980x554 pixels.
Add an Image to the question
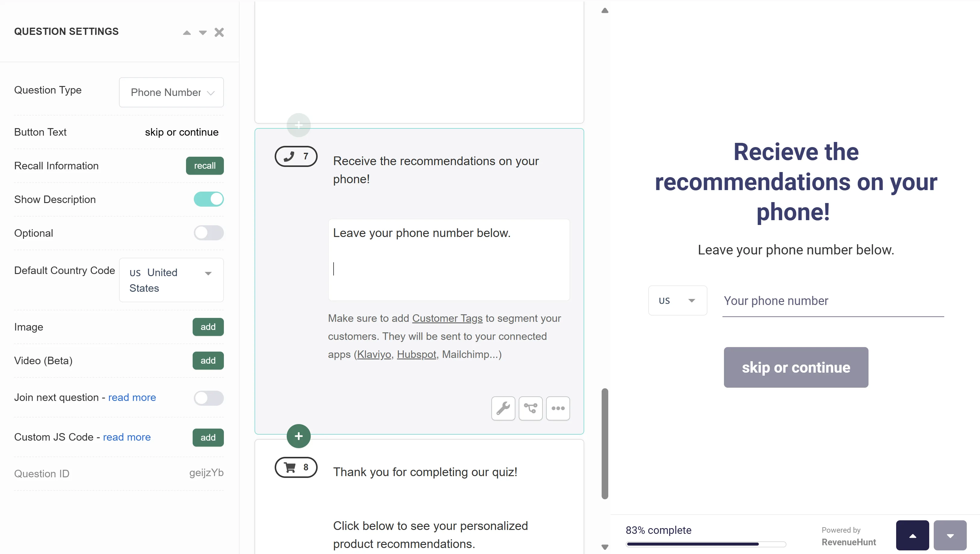point(208,327)
